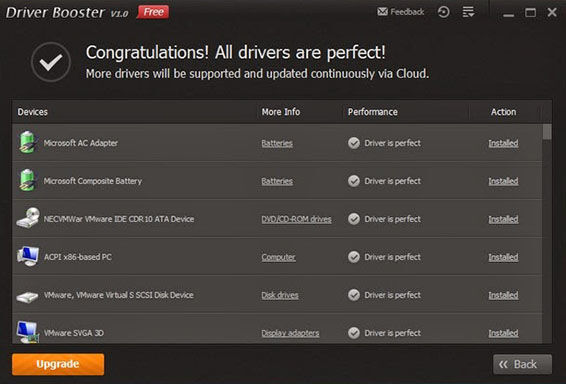Click the VMware SCSI disk drive icon
Viewport: 566px width, 384px height.
27,297
